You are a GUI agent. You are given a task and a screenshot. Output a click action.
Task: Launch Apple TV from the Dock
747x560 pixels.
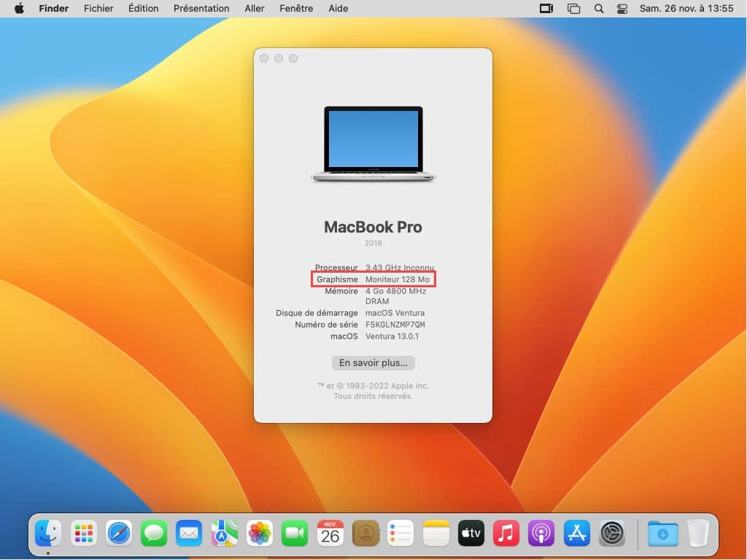point(471,533)
